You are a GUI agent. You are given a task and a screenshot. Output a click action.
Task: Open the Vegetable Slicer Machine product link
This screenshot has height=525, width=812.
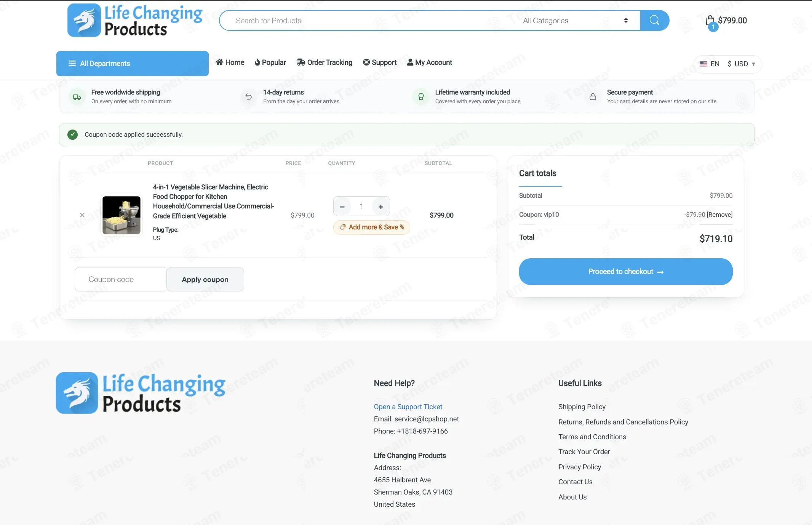tap(213, 202)
